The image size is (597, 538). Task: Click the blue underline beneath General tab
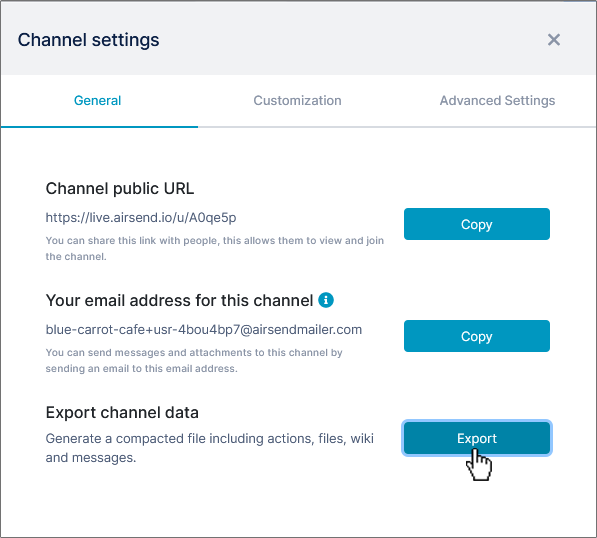[99, 127]
